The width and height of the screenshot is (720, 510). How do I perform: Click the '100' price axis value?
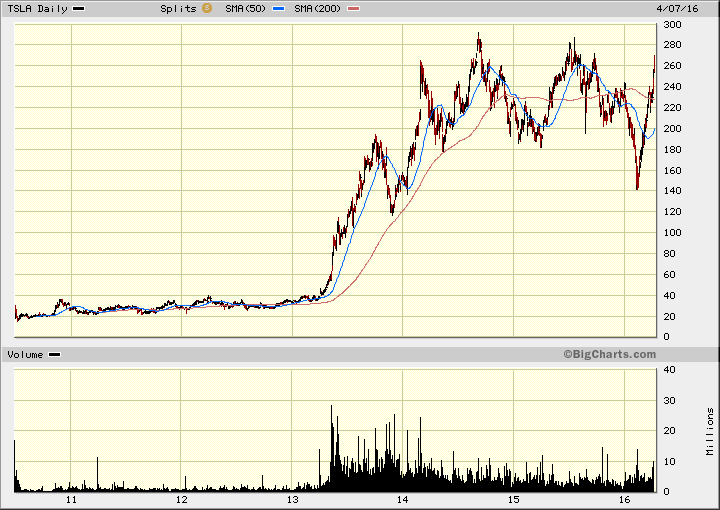tap(672, 232)
